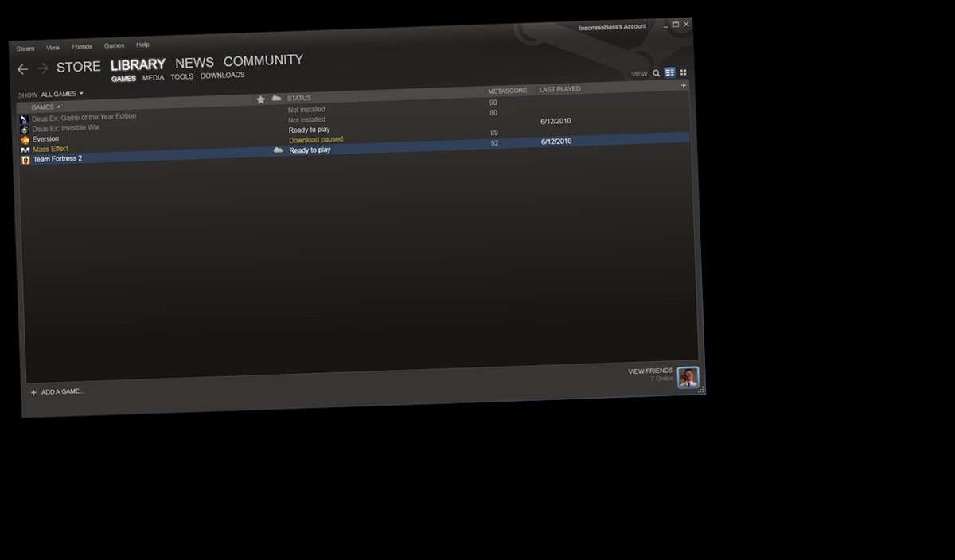Screen dimensions: 955x560
Task: Switch to grid view icon
Action: click(x=683, y=72)
